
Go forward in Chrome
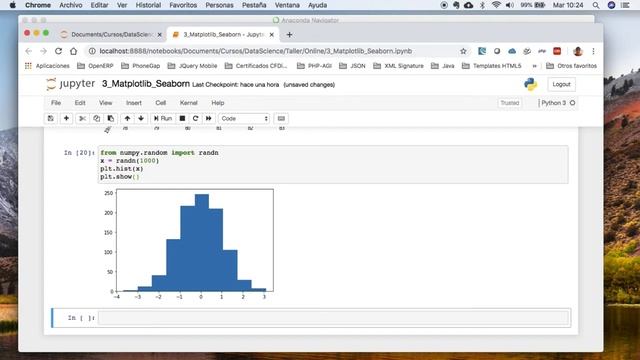pyautogui.click(x=43, y=51)
